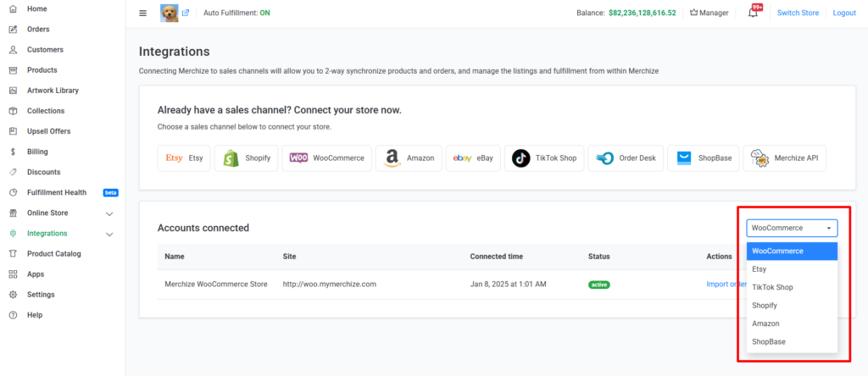Expand the Online Store submenu chevron
The width and height of the screenshot is (868, 376).
click(109, 214)
